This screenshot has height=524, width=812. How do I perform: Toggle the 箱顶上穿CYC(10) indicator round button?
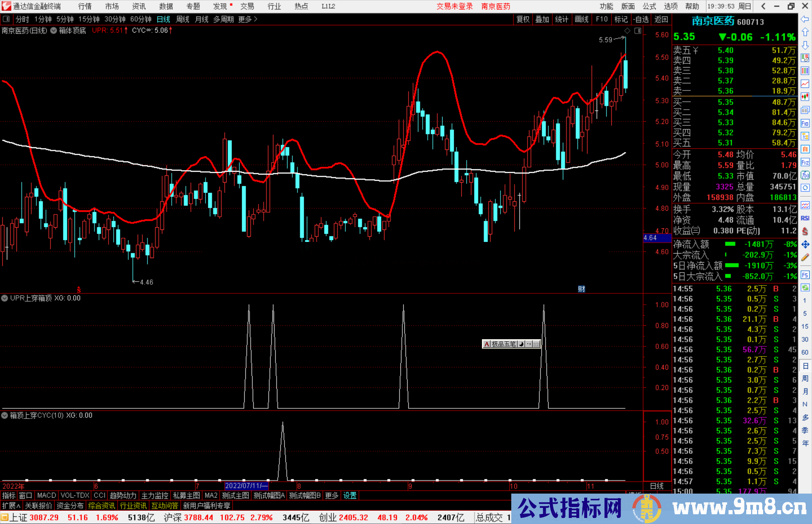[5, 415]
